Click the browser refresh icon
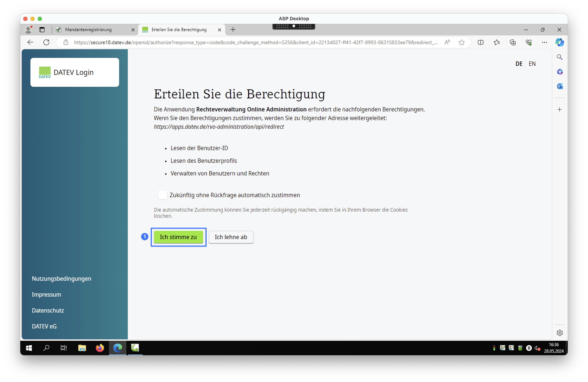The height and width of the screenshot is (382, 588). click(46, 43)
